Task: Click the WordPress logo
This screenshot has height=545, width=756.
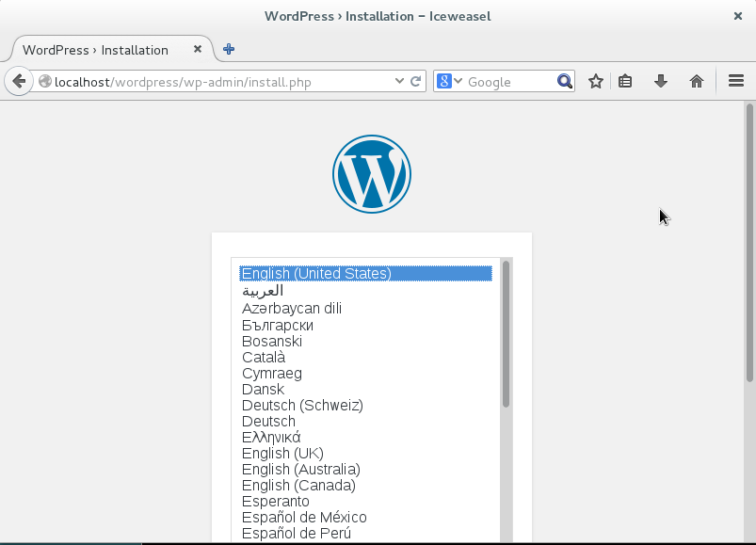Action: (x=372, y=174)
